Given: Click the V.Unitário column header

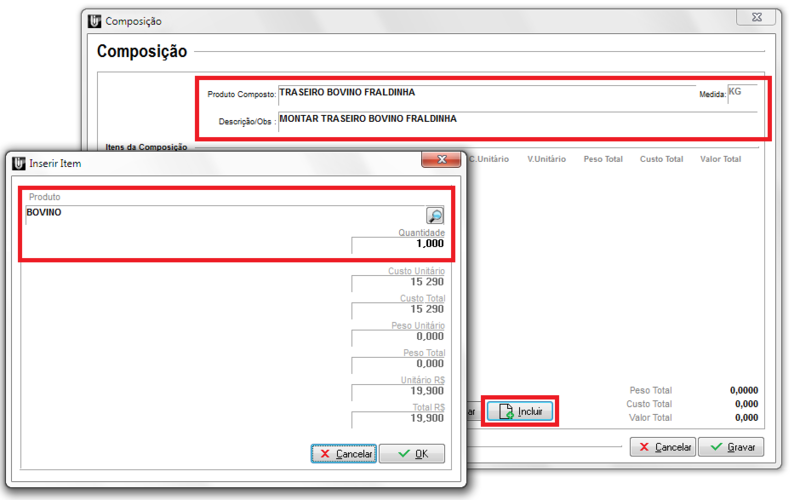Looking at the screenshot, I should (546, 159).
